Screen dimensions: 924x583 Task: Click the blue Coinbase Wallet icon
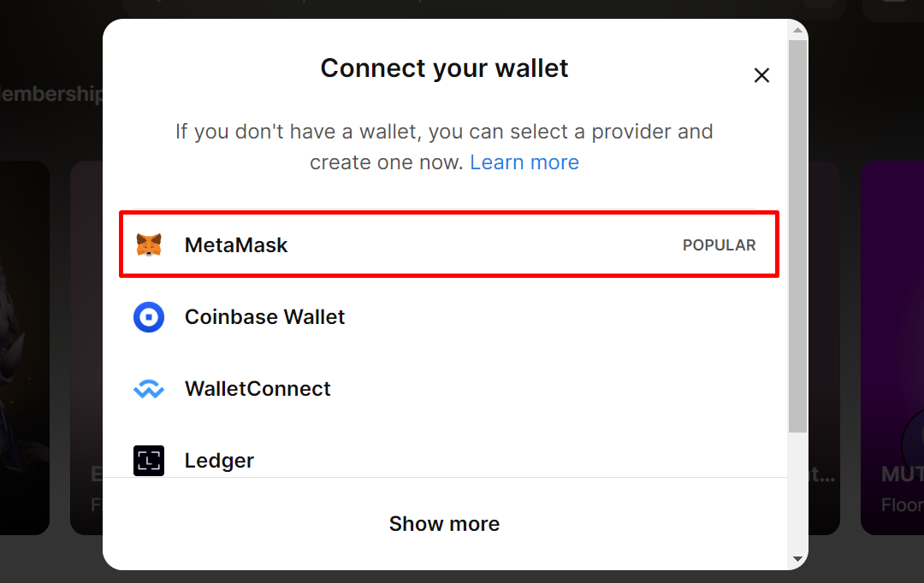[x=149, y=317]
